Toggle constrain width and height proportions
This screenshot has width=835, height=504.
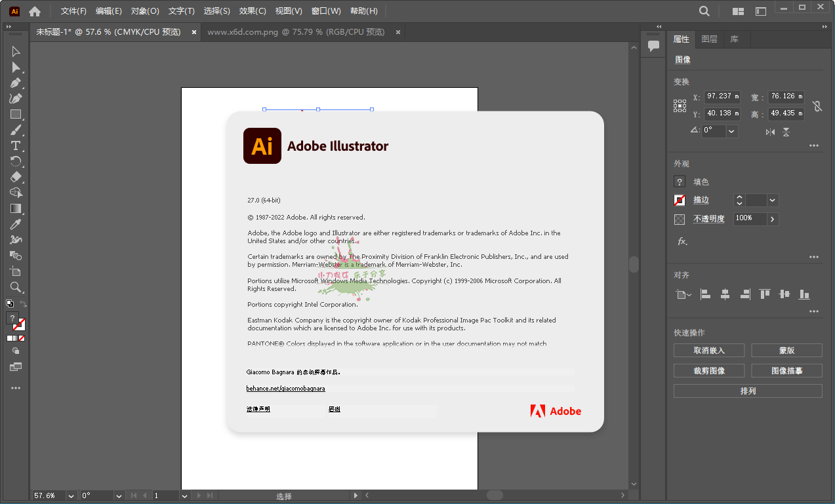pos(817,106)
